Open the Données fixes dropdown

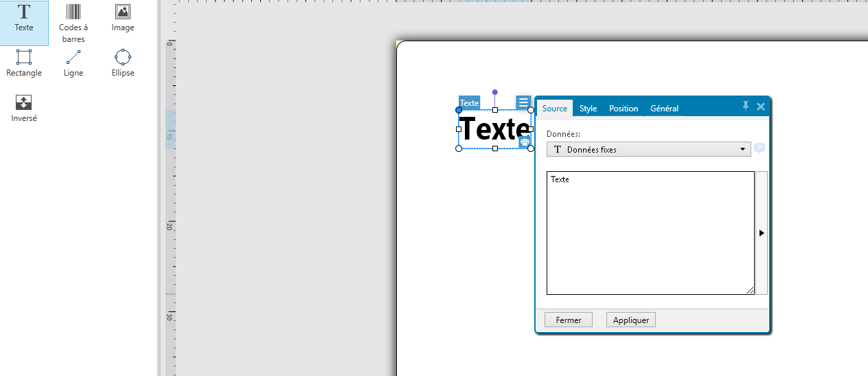[x=648, y=149]
